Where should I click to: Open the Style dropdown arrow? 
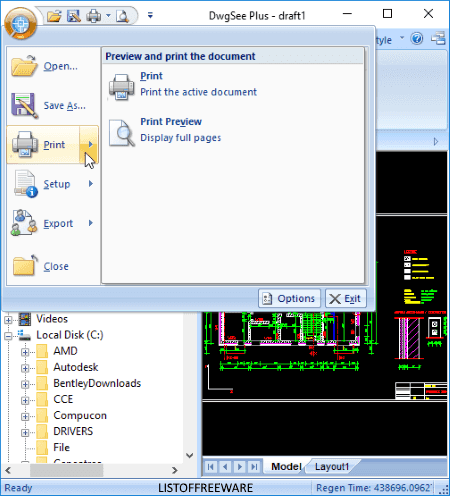pos(402,37)
